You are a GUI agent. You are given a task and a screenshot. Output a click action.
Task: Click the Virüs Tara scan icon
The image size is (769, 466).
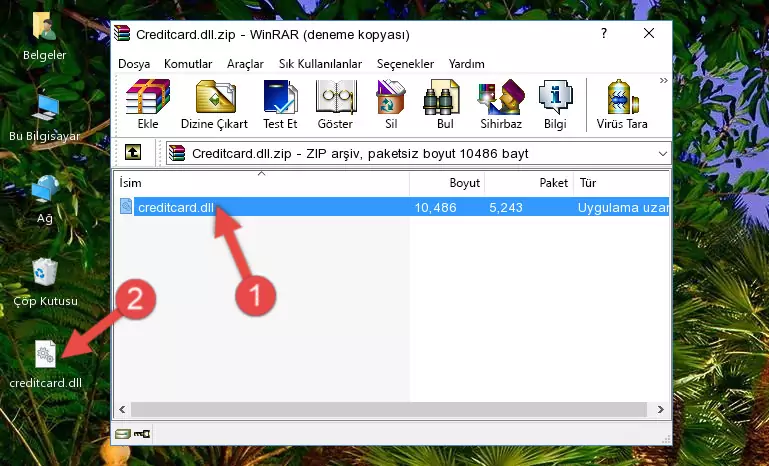point(622,97)
